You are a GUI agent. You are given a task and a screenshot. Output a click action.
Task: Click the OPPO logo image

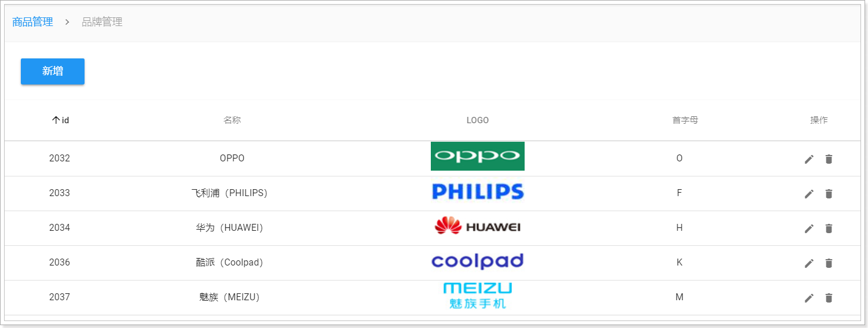coord(478,156)
